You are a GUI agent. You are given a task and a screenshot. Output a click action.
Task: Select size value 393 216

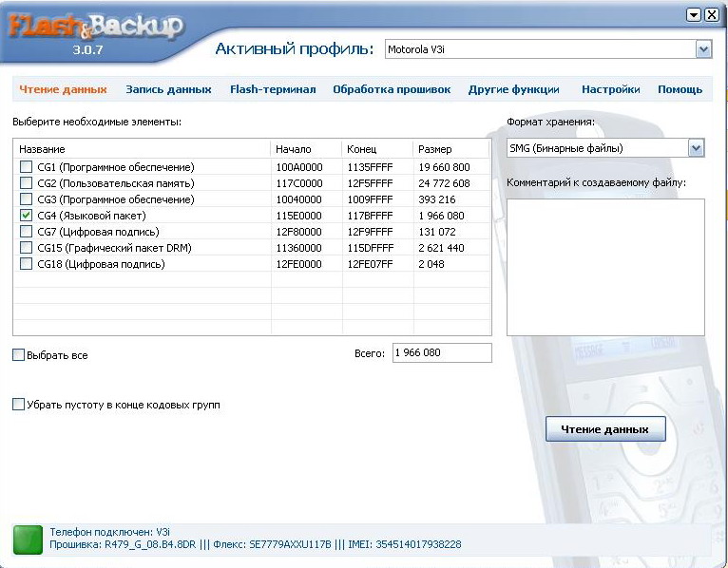pos(437,199)
